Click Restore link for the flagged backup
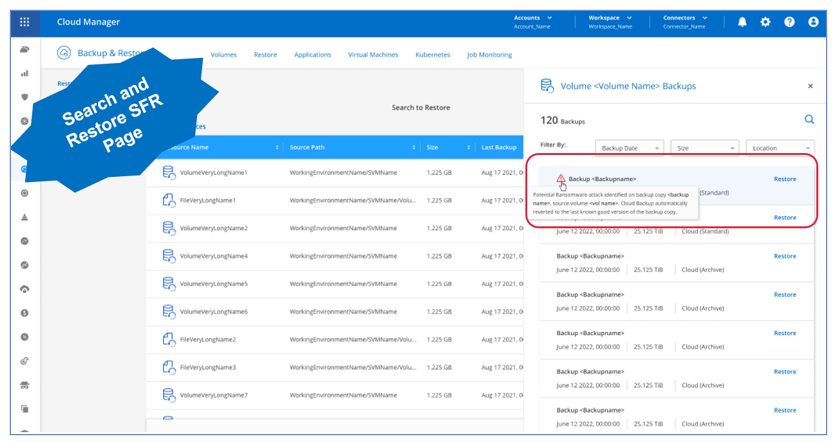 784,179
